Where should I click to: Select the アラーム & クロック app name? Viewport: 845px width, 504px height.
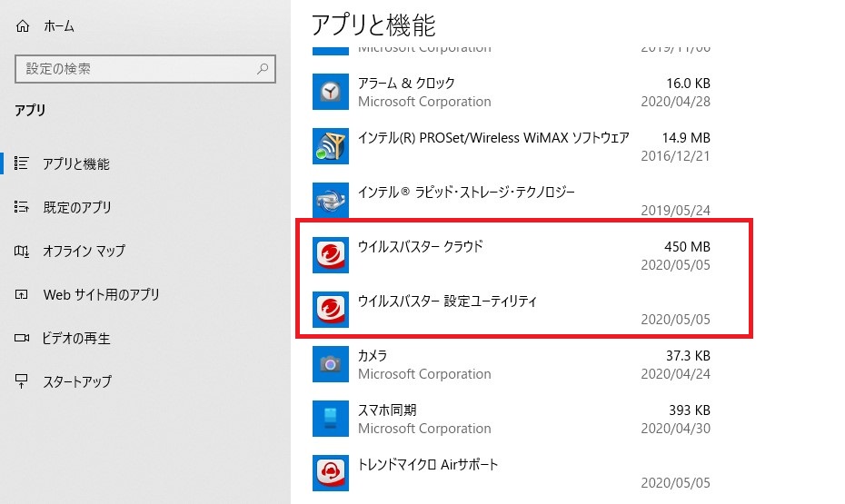click(406, 84)
